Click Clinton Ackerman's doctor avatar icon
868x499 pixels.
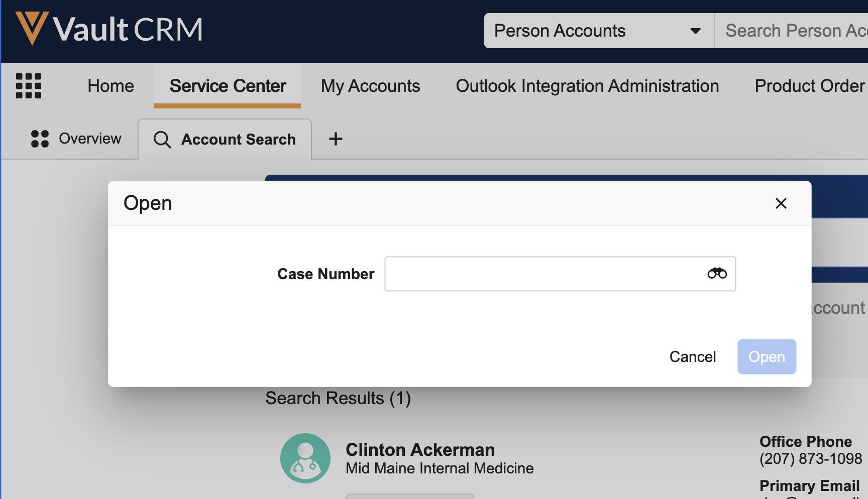[x=305, y=458]
